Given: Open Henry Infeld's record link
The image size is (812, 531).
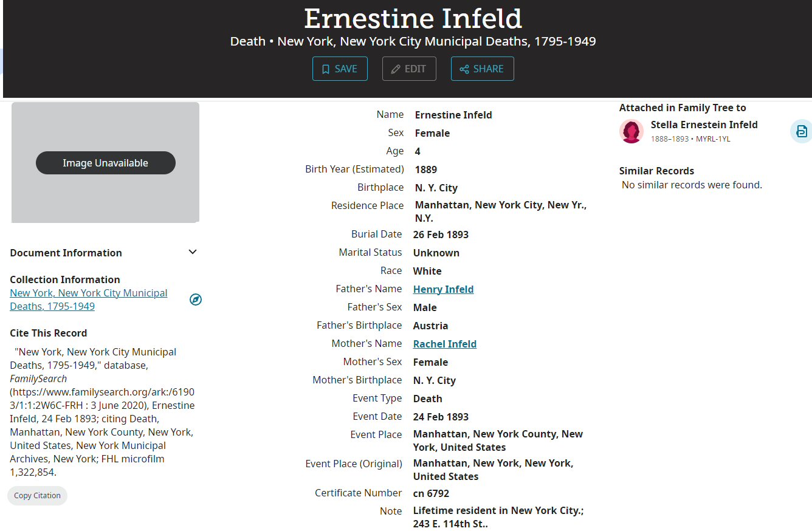Looking at the screenshot, I should [x=443, y=289].
